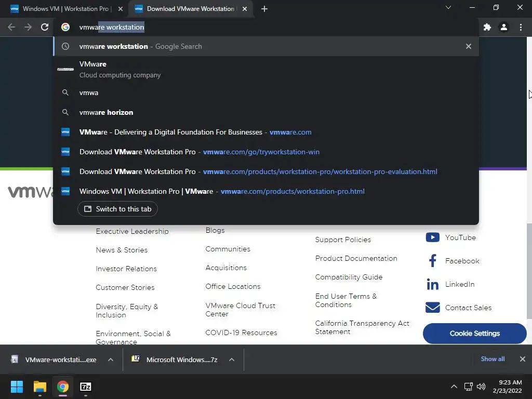This screenshot has height=399, width=532.
Task: Go forward to next page
Action: click(x=28, y=27)
